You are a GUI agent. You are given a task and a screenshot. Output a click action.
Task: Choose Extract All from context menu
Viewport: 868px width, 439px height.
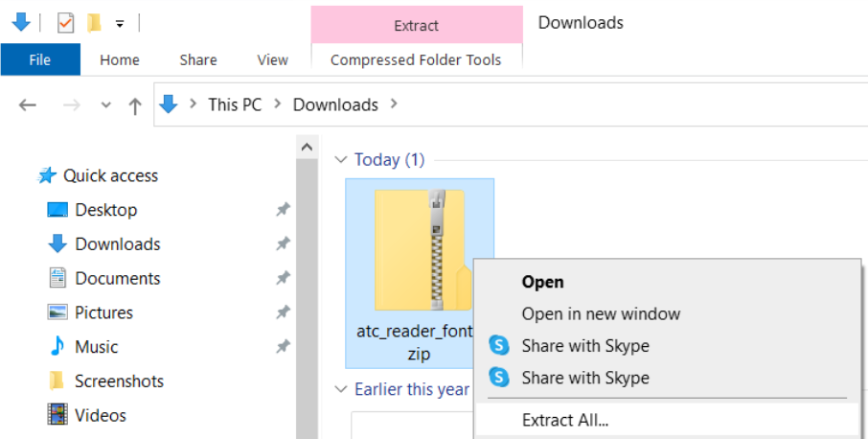tap(565, 420)
